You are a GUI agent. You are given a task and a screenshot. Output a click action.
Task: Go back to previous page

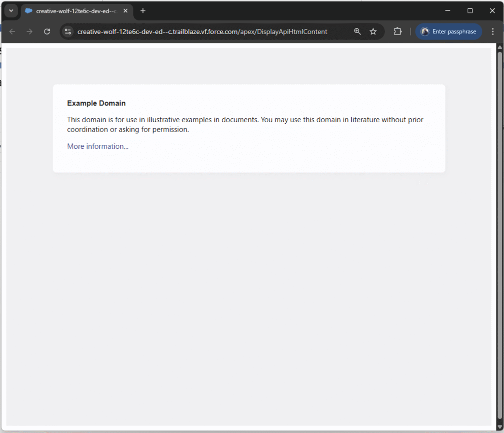click(x=12, y=32)
